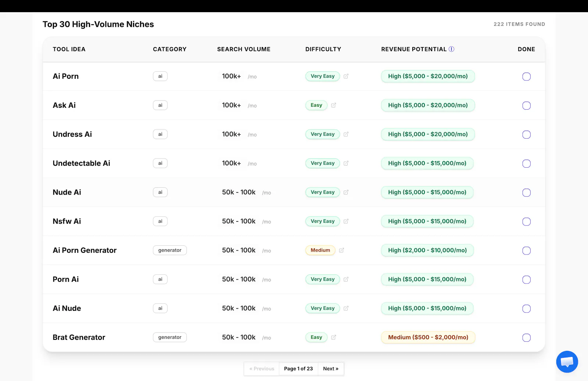Click the Easy difficulty badge for Ask Ai
588x381 pixels.
(316, 105)
